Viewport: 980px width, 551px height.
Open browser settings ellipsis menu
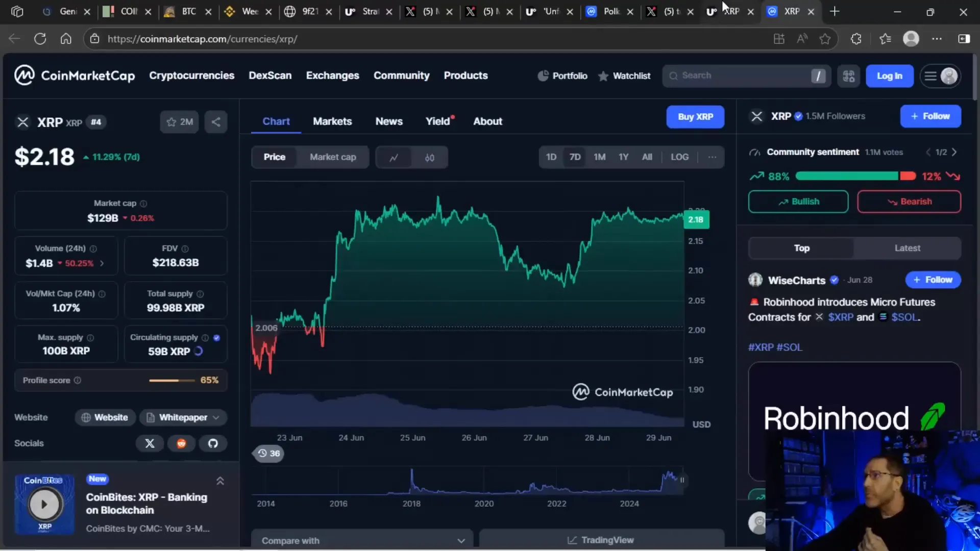[937, 39]
